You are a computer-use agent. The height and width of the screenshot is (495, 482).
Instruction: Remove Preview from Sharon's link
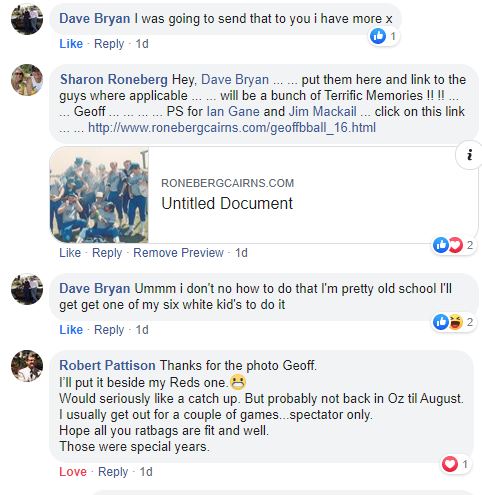178,253
